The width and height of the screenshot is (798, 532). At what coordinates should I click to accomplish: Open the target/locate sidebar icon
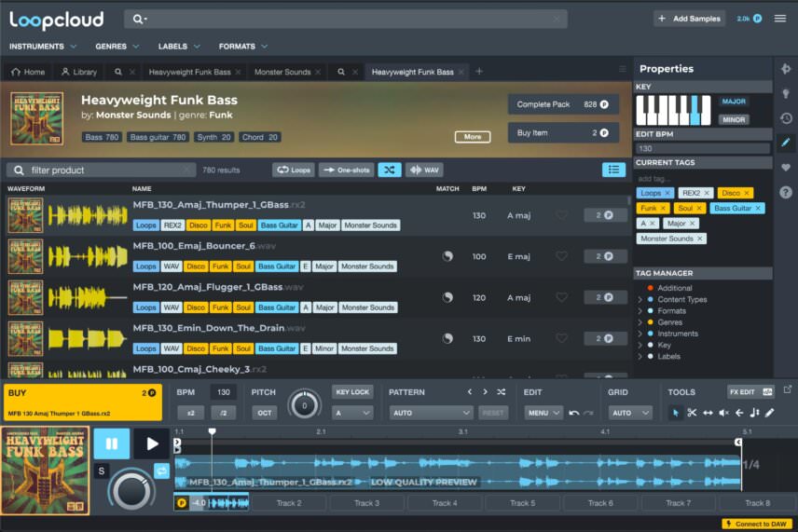(x=786, y=69)
